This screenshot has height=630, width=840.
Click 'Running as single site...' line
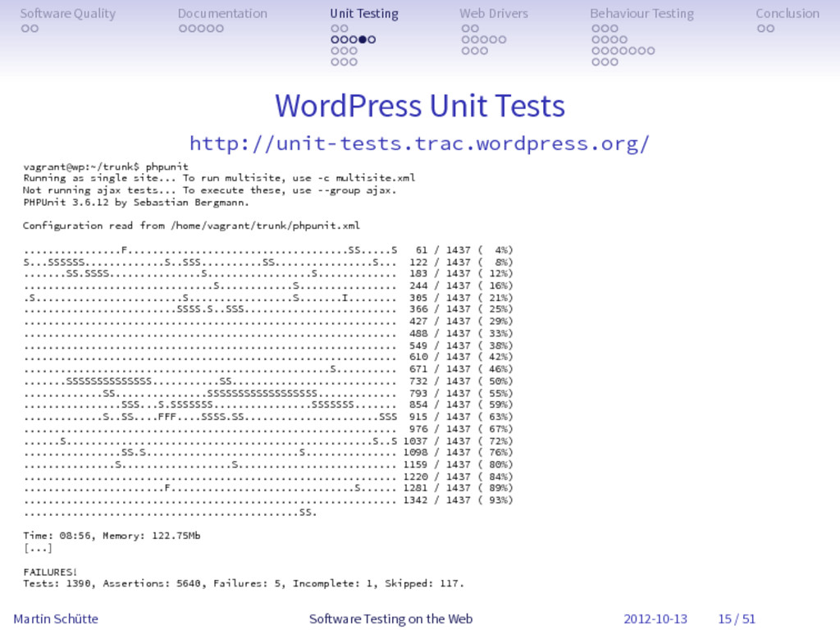click(219, 178)
